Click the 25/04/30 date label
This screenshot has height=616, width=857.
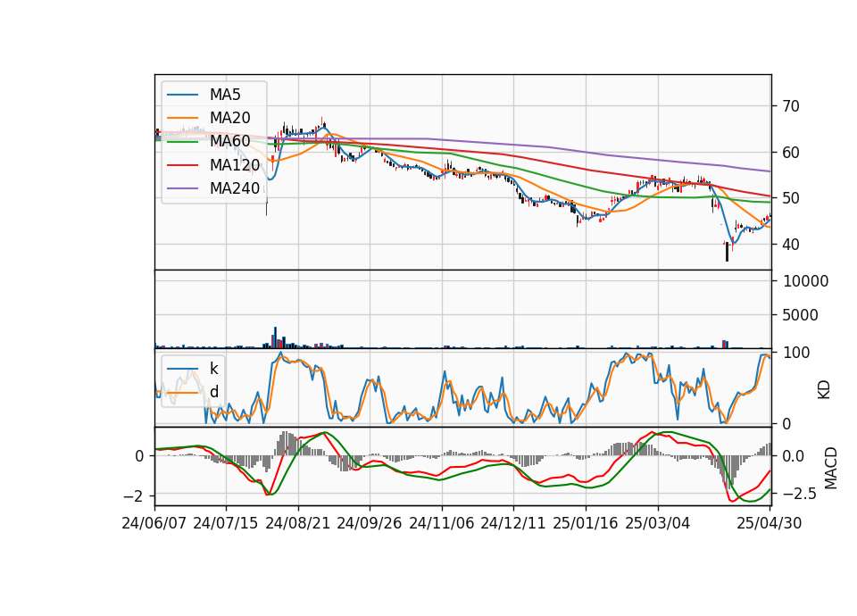(x=770, y=523)
